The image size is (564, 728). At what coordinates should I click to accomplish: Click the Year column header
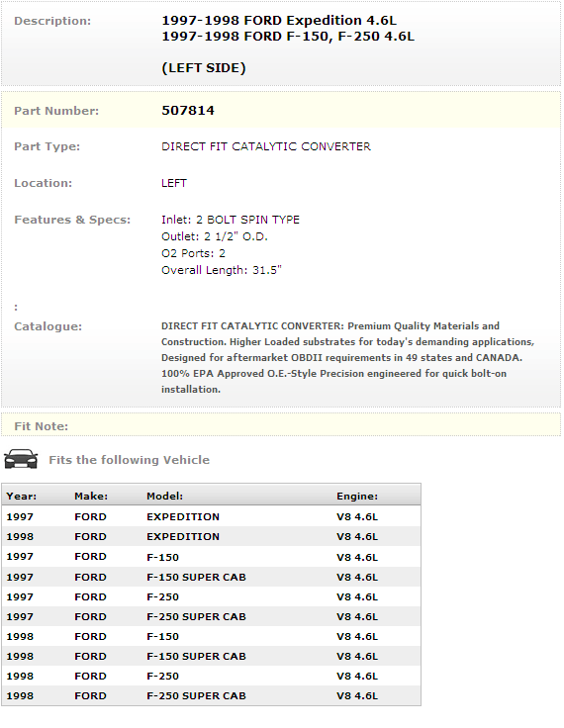point(22,496)
